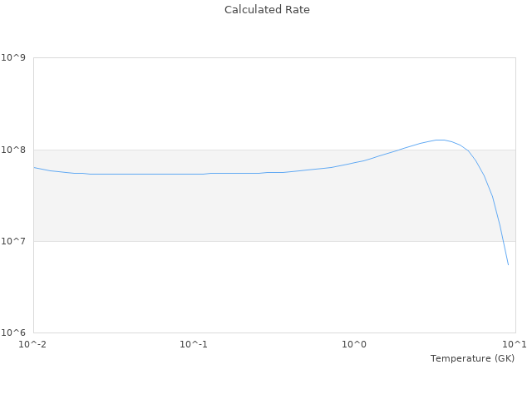Click the 10^-1 x-axis tick label
532x399 pixels.
click(194, 344)
